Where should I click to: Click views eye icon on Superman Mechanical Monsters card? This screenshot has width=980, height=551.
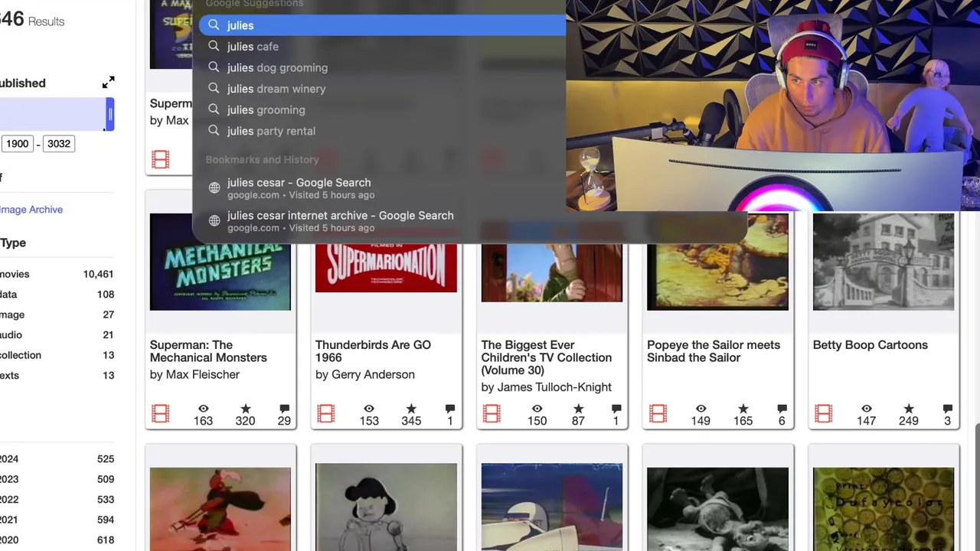point(203,409)
